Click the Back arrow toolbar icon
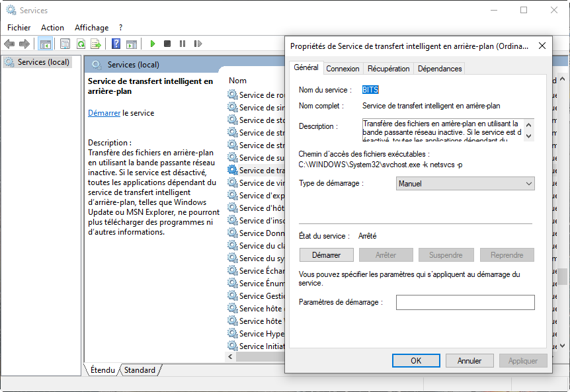The height and width of the screenshot is (392, 570). tap(9, 44)
